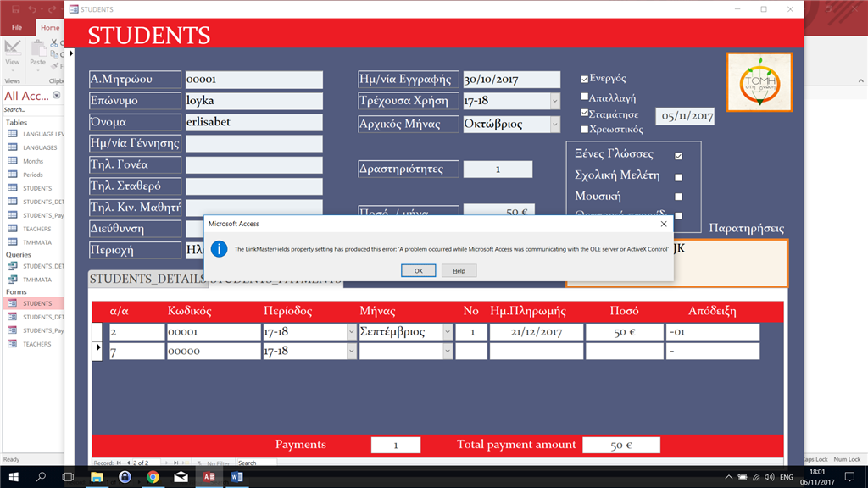Open the empty Μήνας dropdown in second row
868x488 pixels.
(x=448, y=352)
